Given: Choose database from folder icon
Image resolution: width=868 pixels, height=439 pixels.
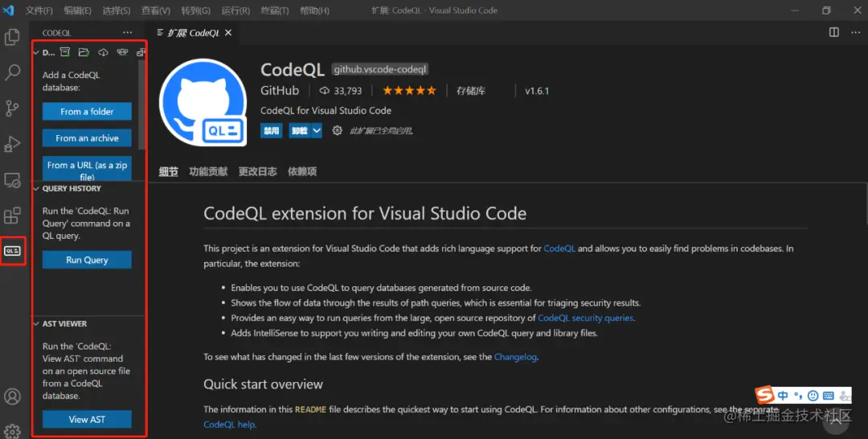Looking at the screenshot, I should point(84,52).
